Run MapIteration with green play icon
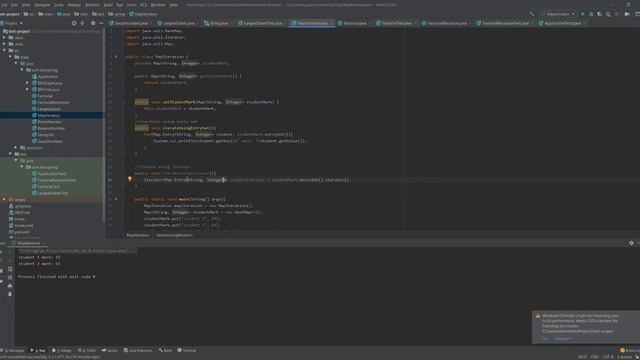The height and width of the screenshot is (360, 640). coord(583,14)
